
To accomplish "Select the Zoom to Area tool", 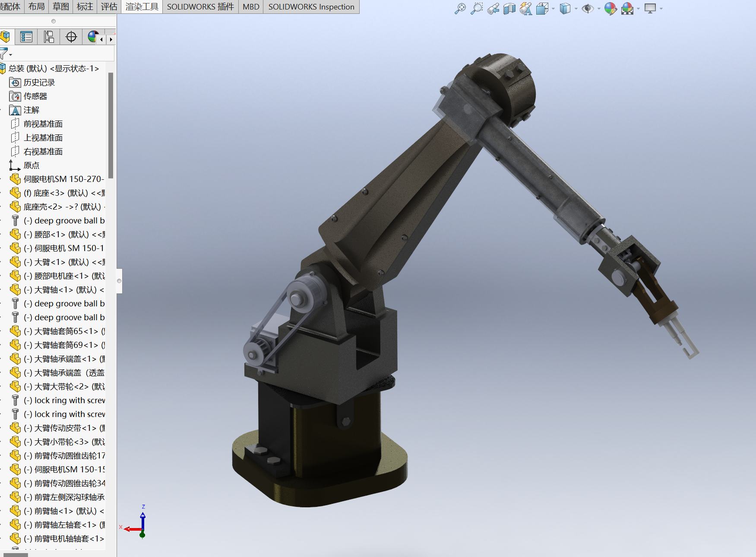I will pyautogui.click(x=477, y=8).
